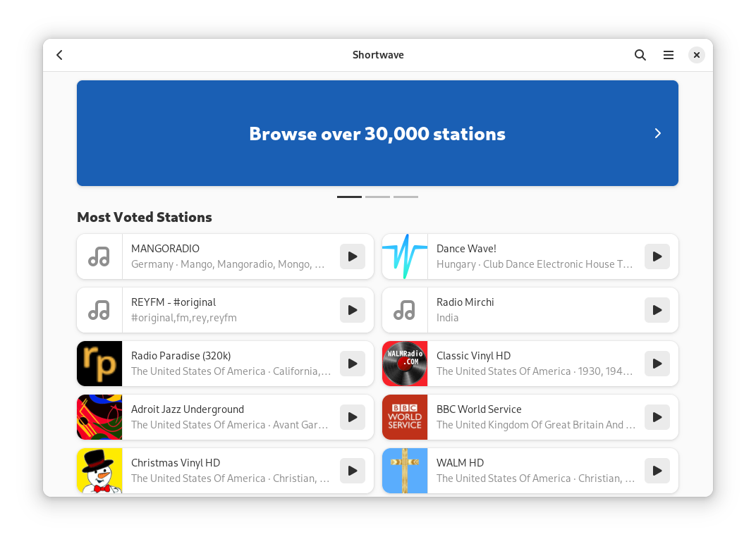
Task: Go back using the header arrow
Action: pyautogui.click(x=60, y=55)
